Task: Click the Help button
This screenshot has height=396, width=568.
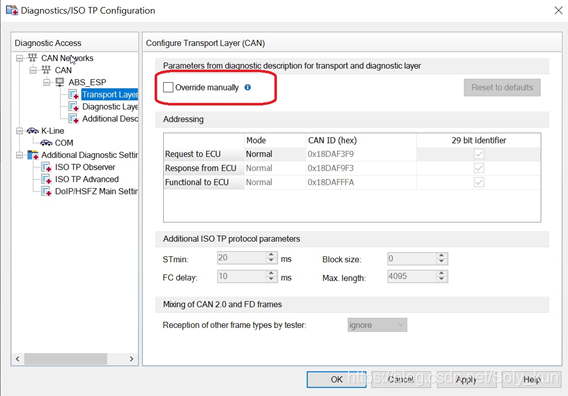Action: (x=531, y=379)
